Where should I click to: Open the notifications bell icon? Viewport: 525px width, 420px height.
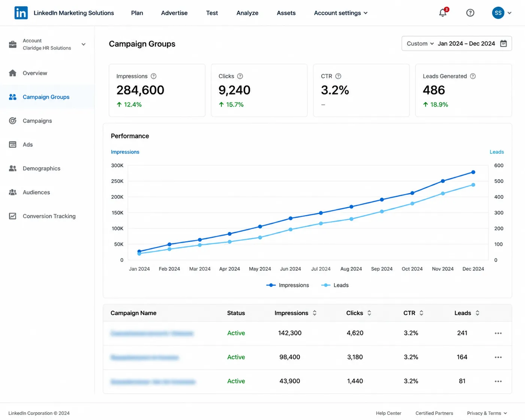443,13
